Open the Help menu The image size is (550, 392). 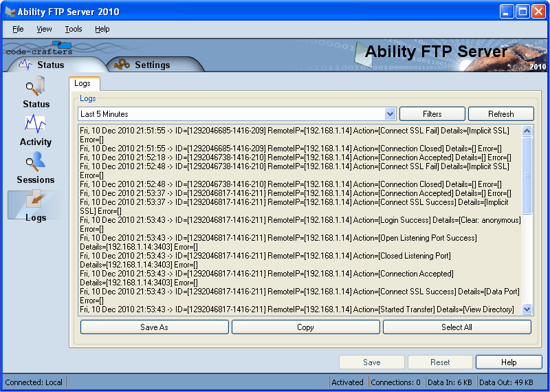pos(102,29)
